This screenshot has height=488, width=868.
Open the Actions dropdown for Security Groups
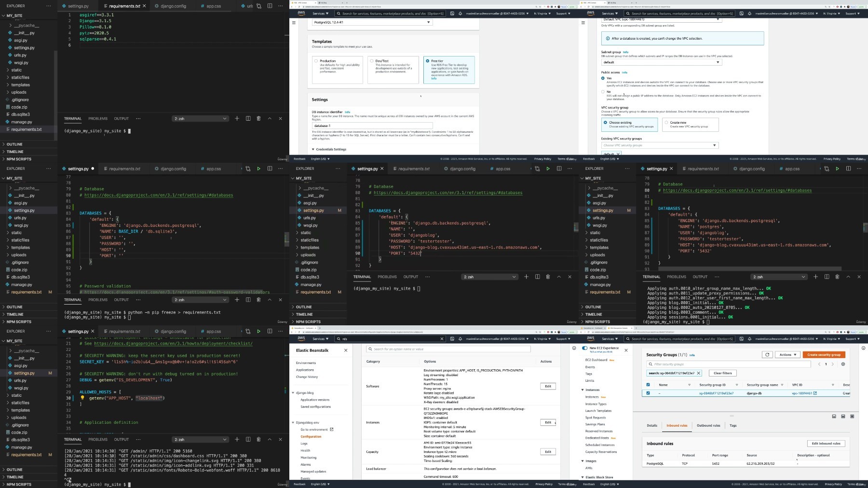(787, 355)
